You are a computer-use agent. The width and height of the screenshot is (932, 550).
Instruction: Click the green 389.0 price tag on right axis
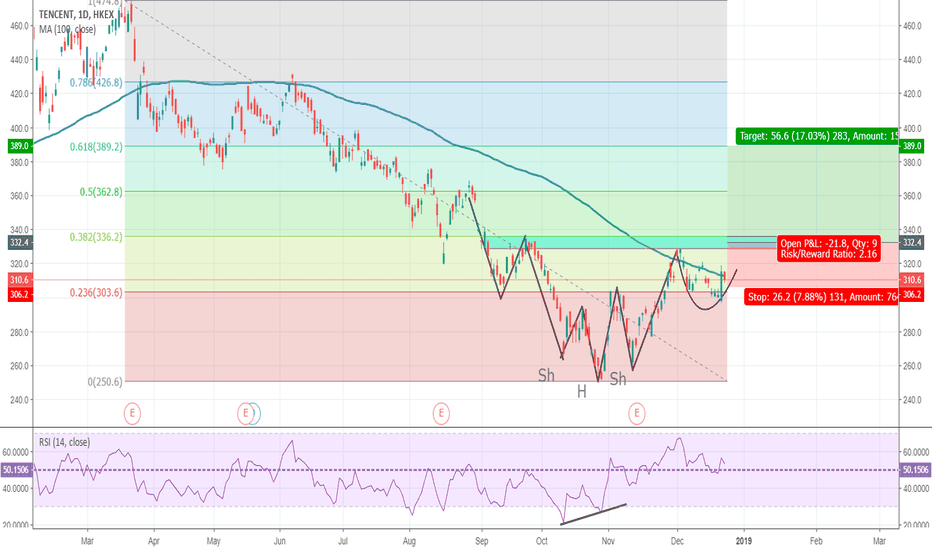click(912, 146)
